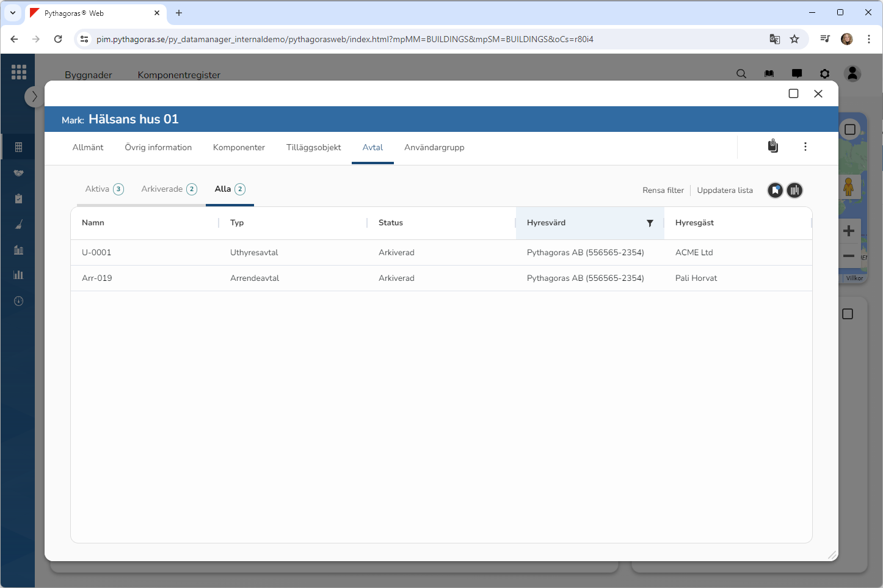Sort by the Namn column header
The width and height of the screenshot is (883, 588).
click(93, 223)
